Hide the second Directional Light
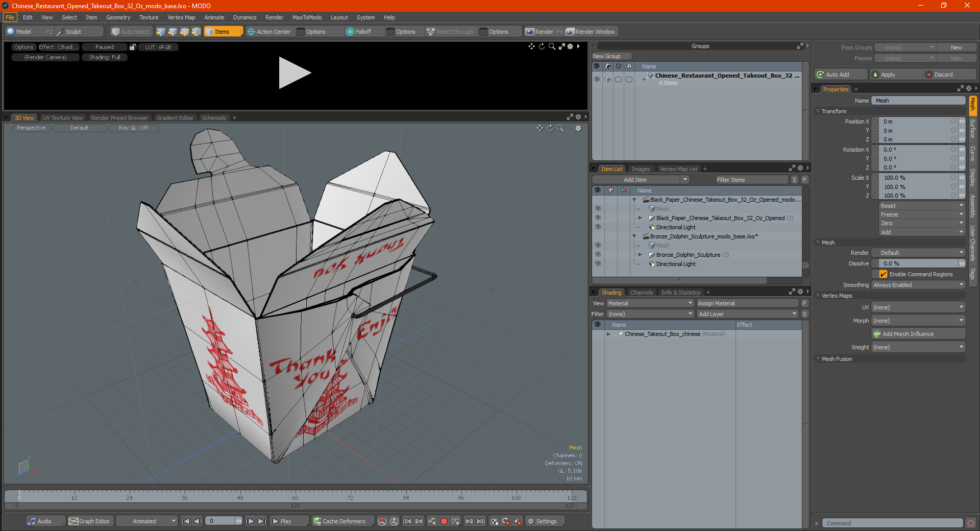This screenshot has width=980, height=531. click(x=598, y=264)
